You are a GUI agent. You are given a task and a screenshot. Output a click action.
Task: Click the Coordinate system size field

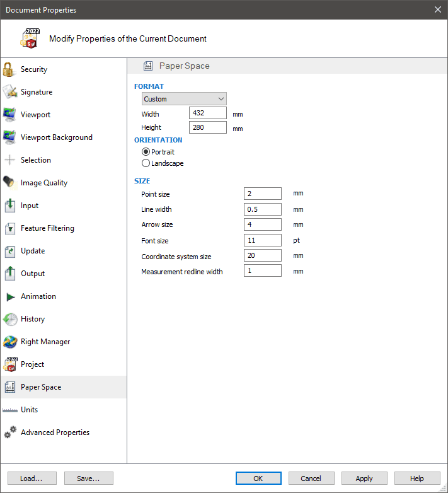point(263,255)
